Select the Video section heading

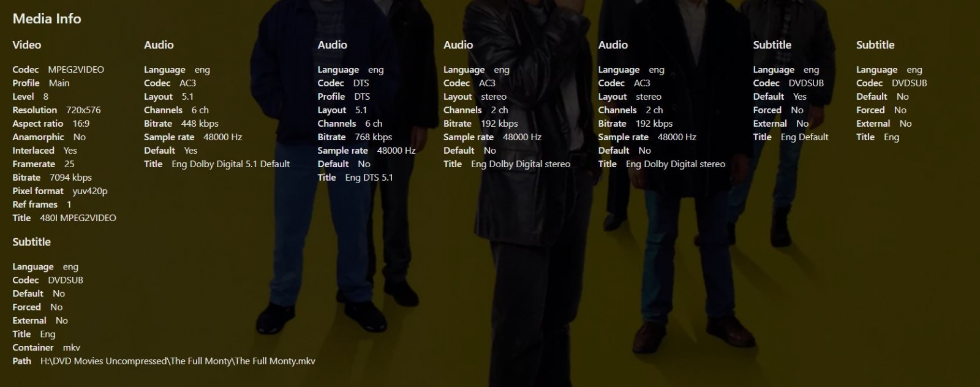(27, 45)
